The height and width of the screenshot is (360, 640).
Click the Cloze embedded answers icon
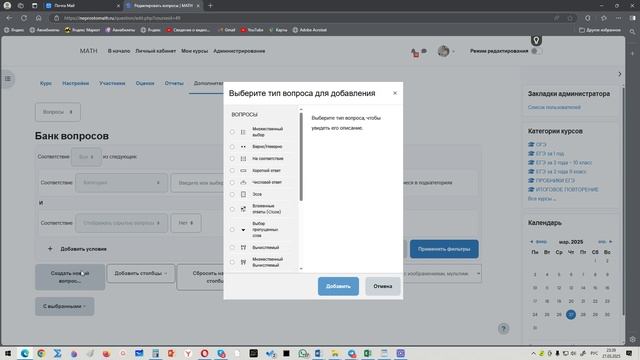pyautogui.click(x=243, y=209)
